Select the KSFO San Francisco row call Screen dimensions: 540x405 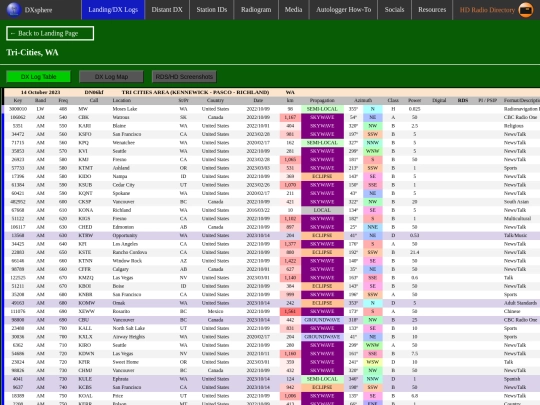point(85,134)
